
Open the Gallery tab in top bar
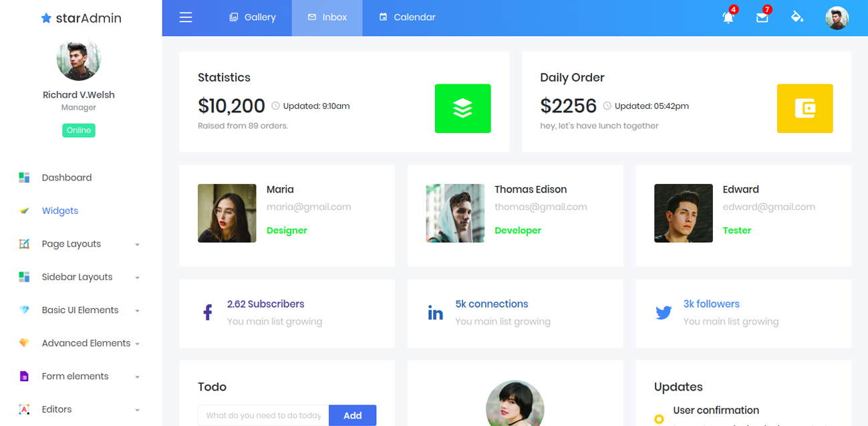pyautogui.click(x=253, y=17)
